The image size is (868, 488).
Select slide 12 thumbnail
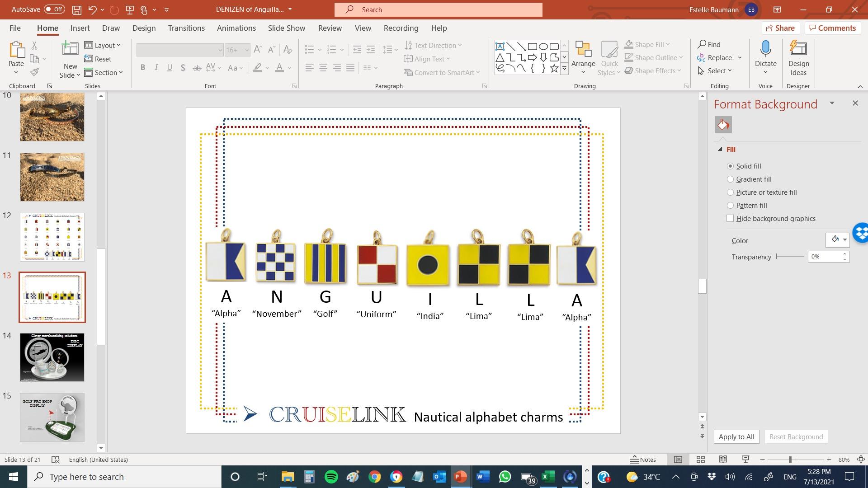pyautogui.click(x=52, y=237)
